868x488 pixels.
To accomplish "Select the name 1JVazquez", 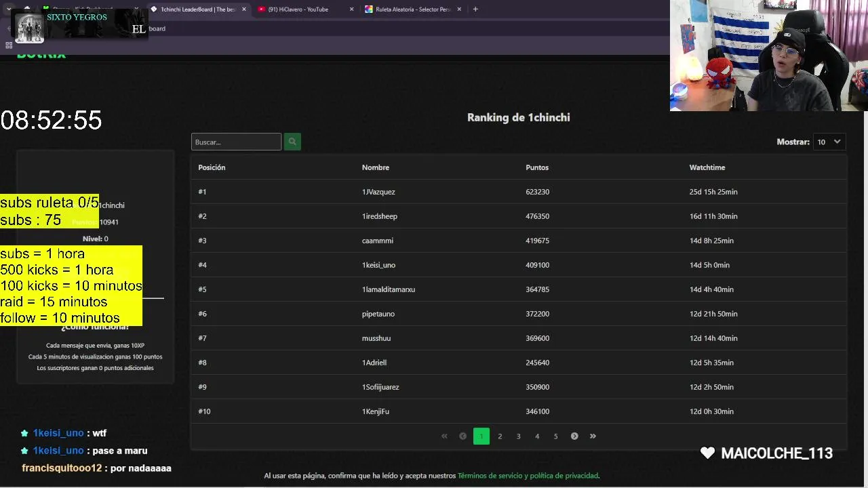I will pos(378,192).
